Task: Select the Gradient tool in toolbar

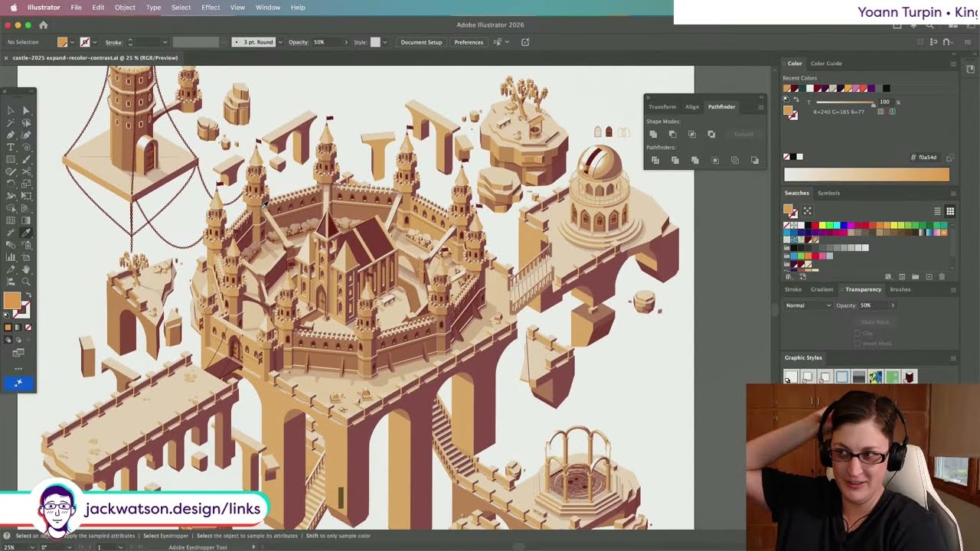Action: (26, 220)
